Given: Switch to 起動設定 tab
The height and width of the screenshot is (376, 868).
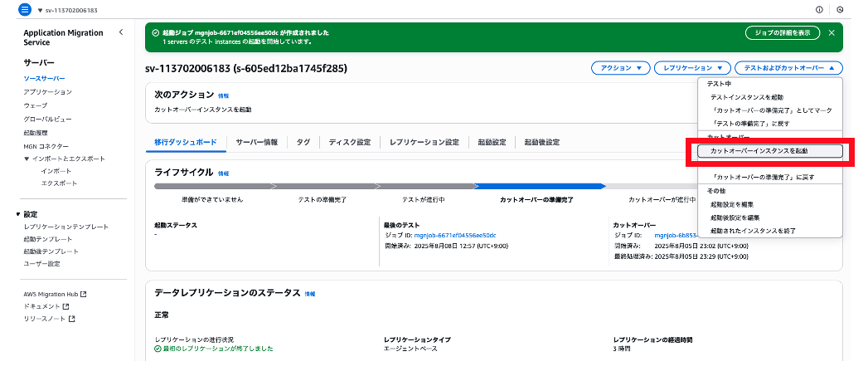Looking at the screenshot, I should pyautogui.click(x=492, y=143).
